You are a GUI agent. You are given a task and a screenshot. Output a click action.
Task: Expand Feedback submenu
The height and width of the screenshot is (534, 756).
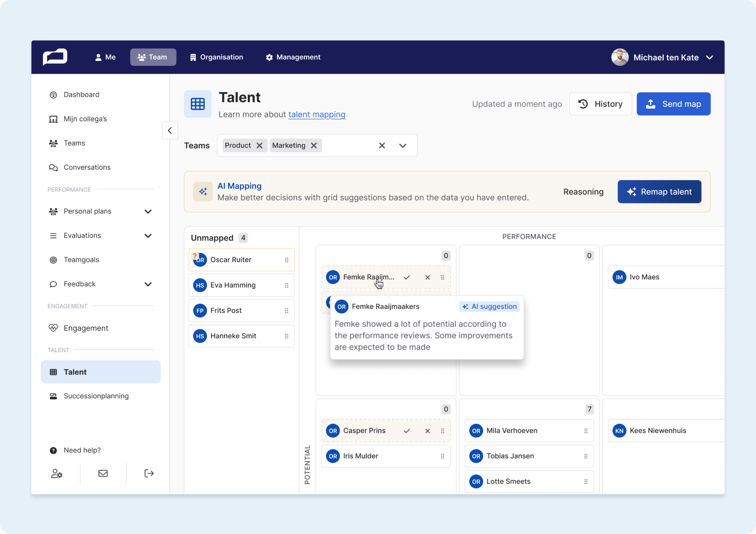point(148,284)
